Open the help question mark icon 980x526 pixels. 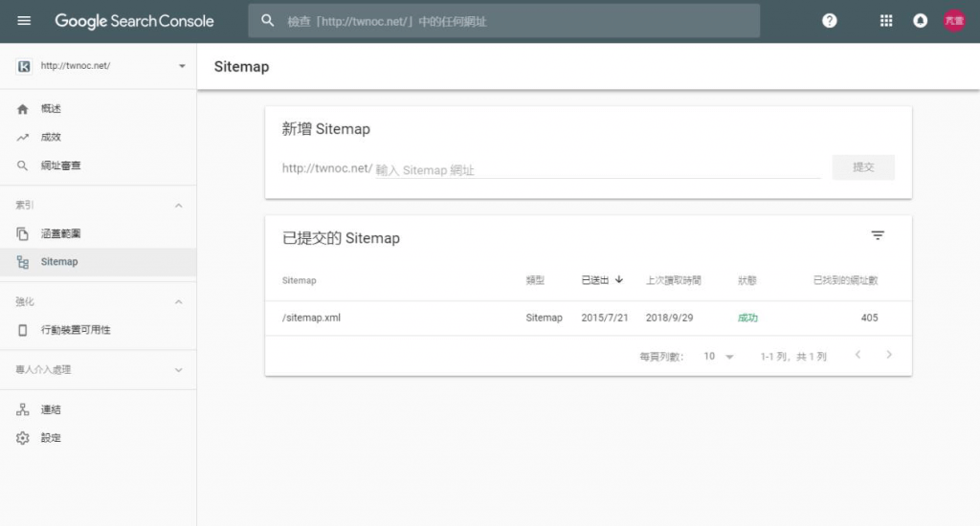[830, 21]
